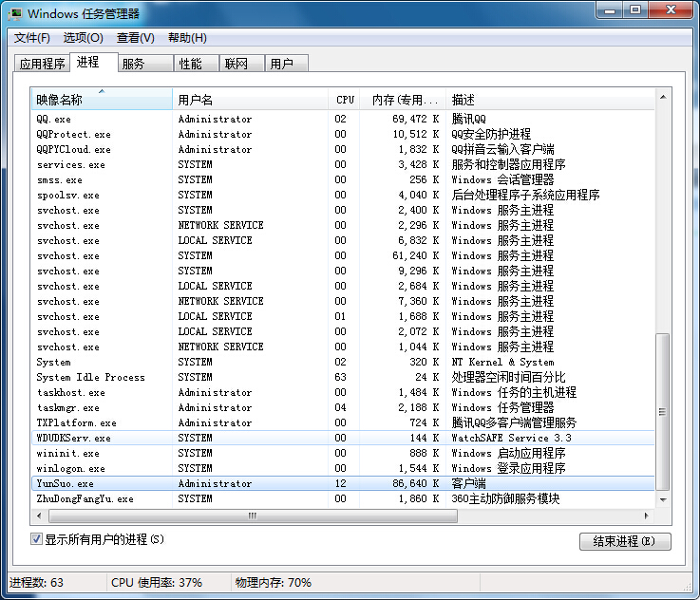
Task: Click horizontal scrollbar left arrow
Action: [38, 516]
